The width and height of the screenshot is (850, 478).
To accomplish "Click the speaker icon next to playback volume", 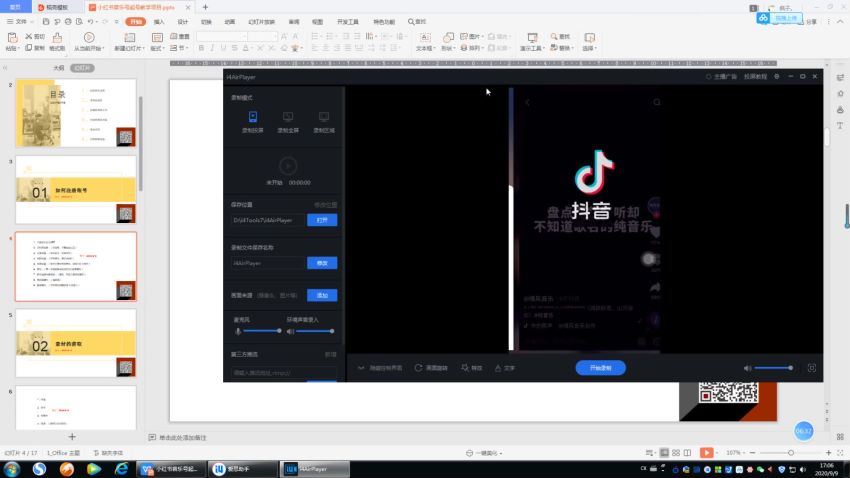I will (x=747, y=368).
